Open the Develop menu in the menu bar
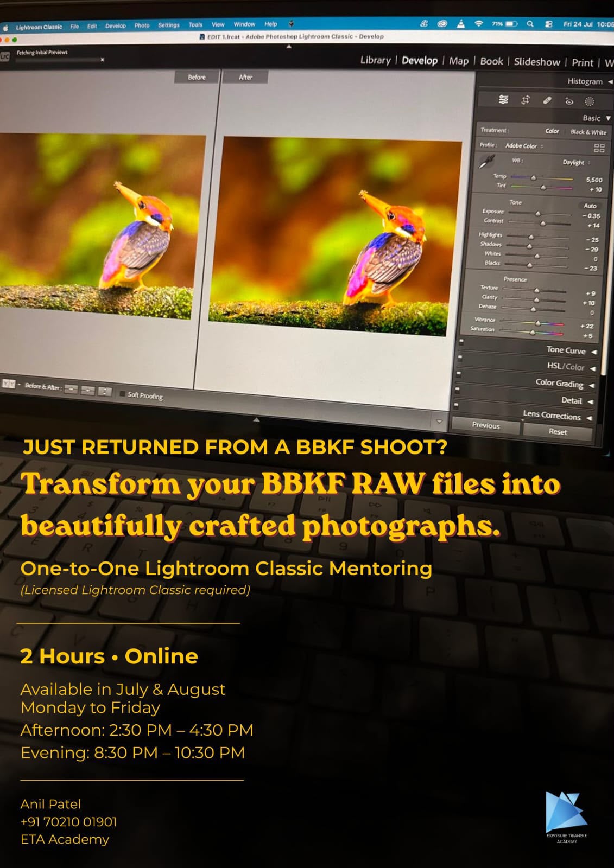614x868 pixels. pos(115,25)
